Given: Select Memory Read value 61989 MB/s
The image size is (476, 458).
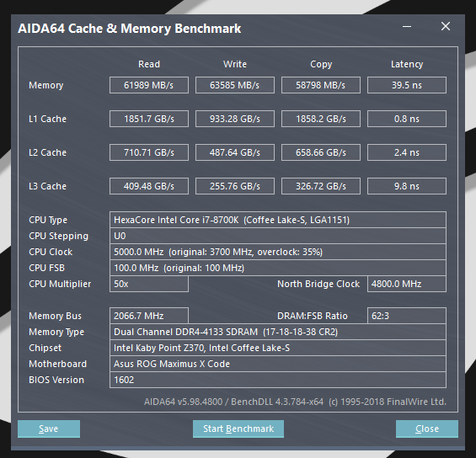Looking at the screenshot, I should pyautogui.click(x=149, y=85).
